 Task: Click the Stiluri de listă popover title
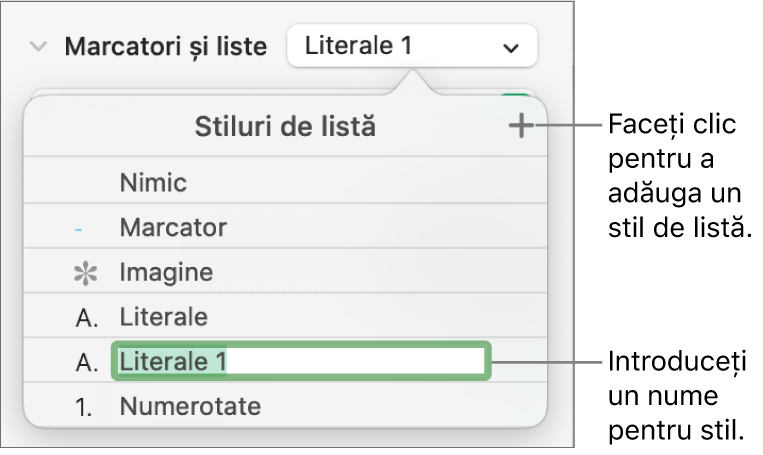point(284,127)
